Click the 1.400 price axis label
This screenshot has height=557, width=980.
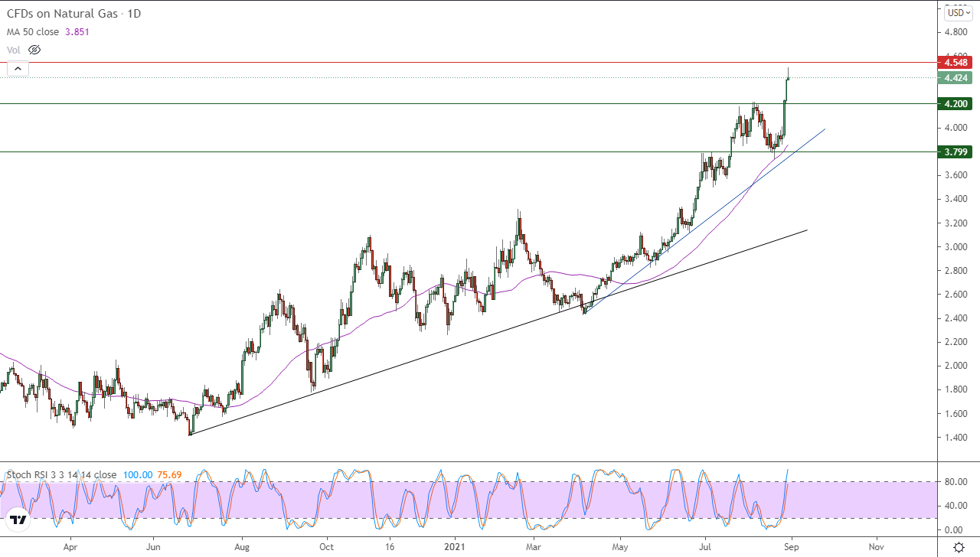click(x=957, y=438)
